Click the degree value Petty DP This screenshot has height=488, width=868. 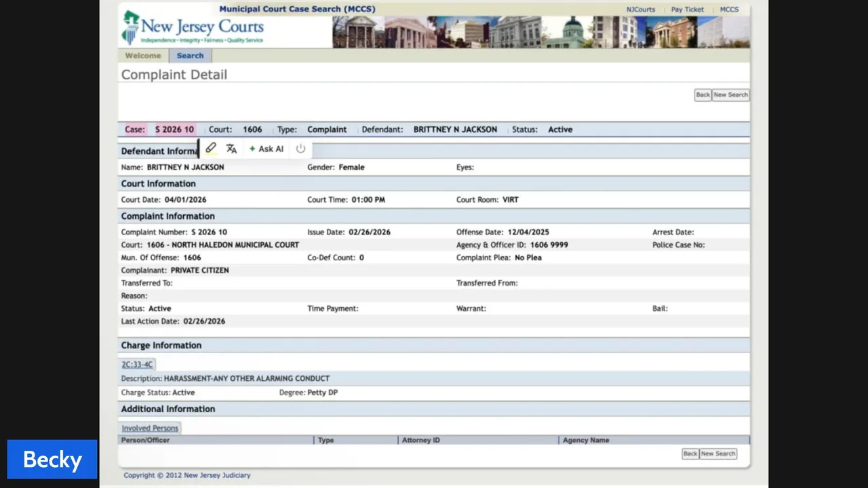(x=323, y=392)
